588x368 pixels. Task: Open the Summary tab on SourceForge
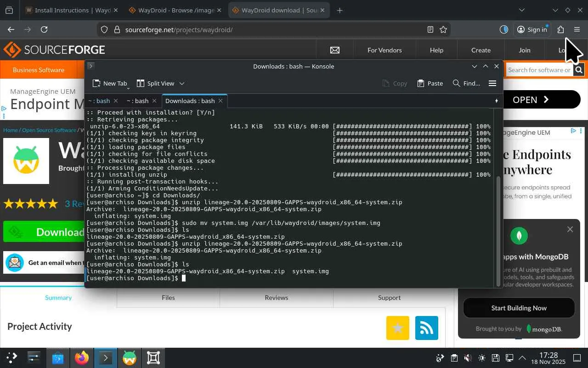(58, 298)
